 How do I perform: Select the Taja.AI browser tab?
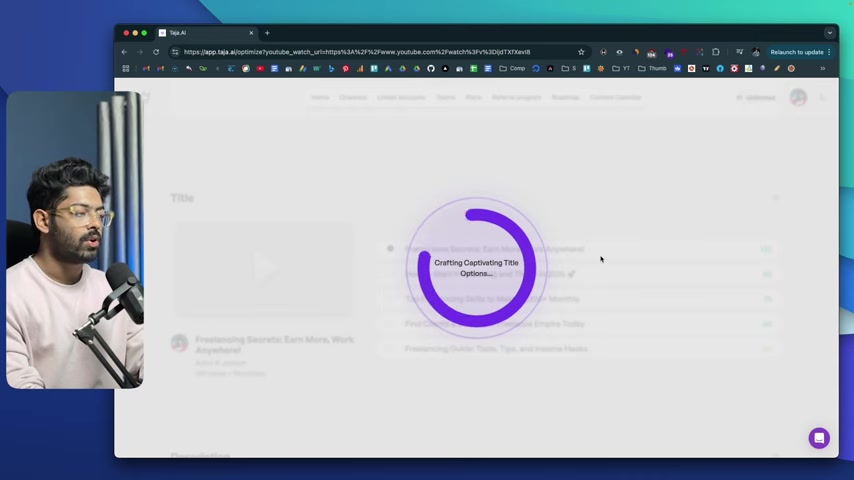(206, 33)
